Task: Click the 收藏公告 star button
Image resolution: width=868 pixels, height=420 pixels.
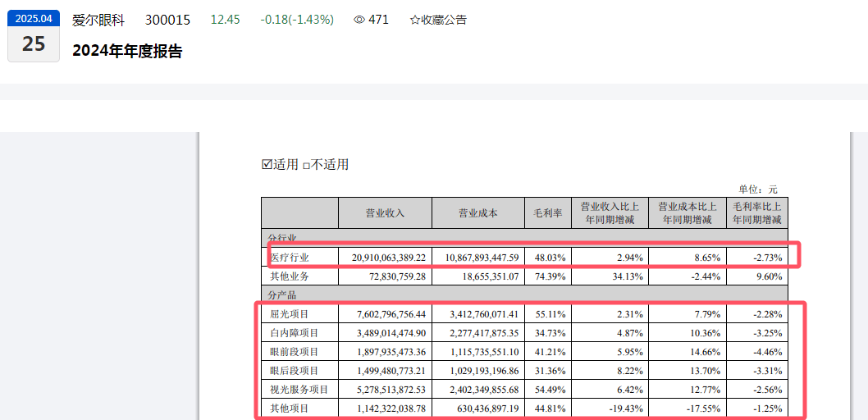Action: click(438, 20)
